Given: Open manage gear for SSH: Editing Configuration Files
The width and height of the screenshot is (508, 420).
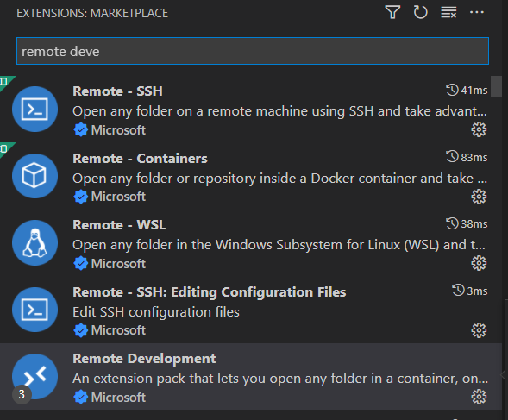Looking at the screenshot, I should click(479, 330).
